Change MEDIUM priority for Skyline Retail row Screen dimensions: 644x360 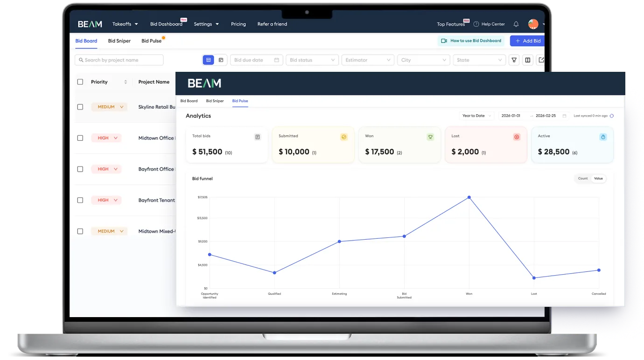[x=109, y=107]
